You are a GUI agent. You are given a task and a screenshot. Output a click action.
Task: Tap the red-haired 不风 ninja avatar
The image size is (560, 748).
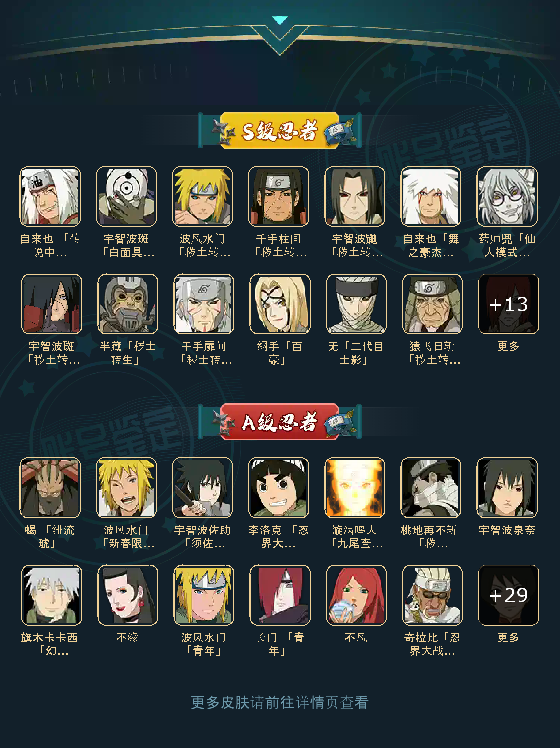[356, 595]
